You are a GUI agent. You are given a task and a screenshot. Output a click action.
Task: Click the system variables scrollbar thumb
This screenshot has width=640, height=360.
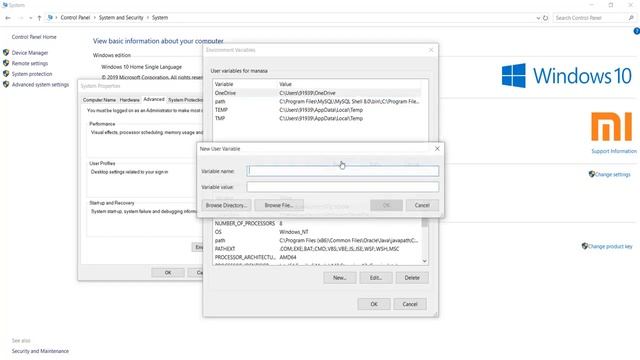[424, 222]
